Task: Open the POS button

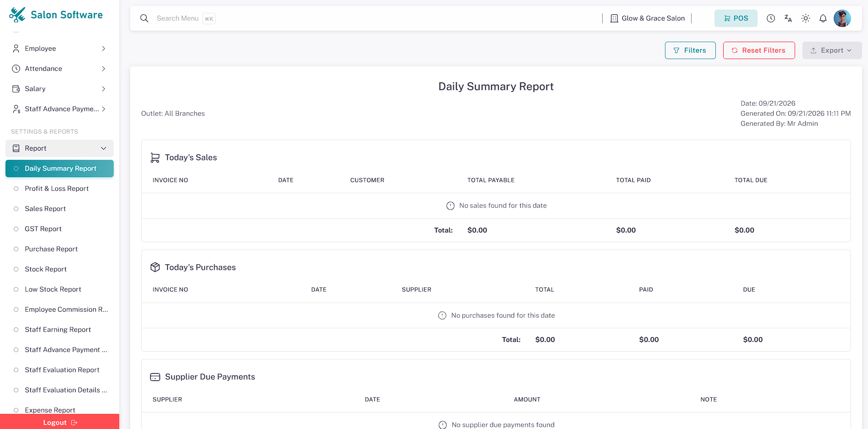Action: tap(736, 18)
